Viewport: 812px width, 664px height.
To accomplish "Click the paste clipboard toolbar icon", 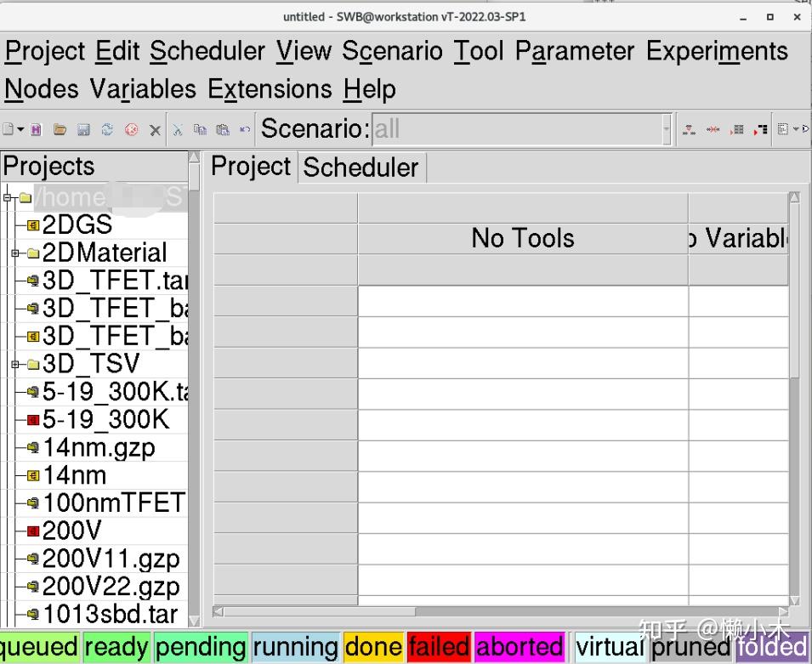I will point(223,130).
